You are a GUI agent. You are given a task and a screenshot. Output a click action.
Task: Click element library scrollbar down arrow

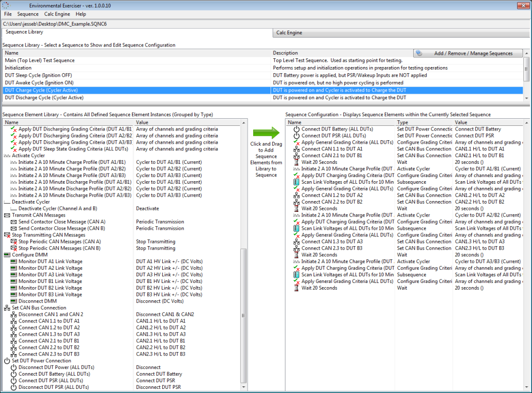pos(243,387)
